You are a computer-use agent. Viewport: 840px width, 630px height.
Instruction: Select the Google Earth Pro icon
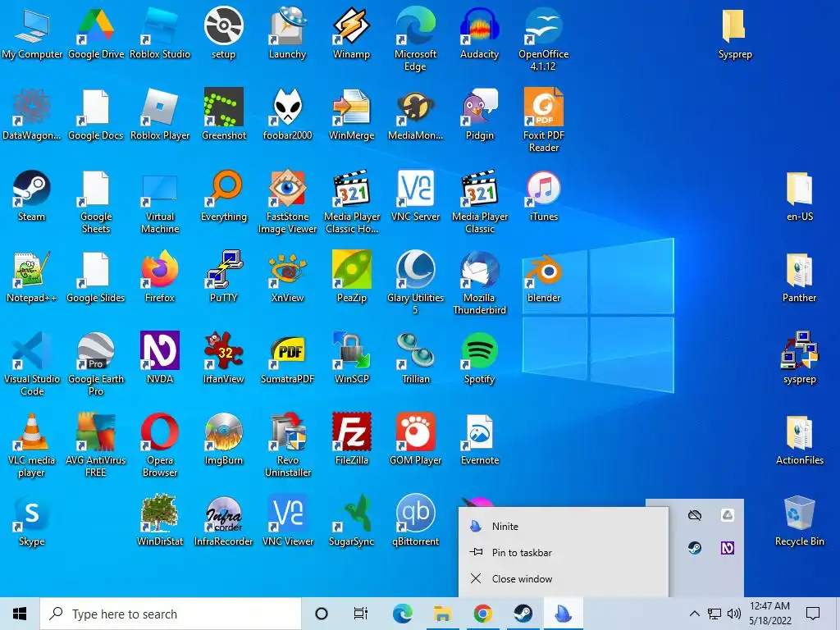pos(96,364)
